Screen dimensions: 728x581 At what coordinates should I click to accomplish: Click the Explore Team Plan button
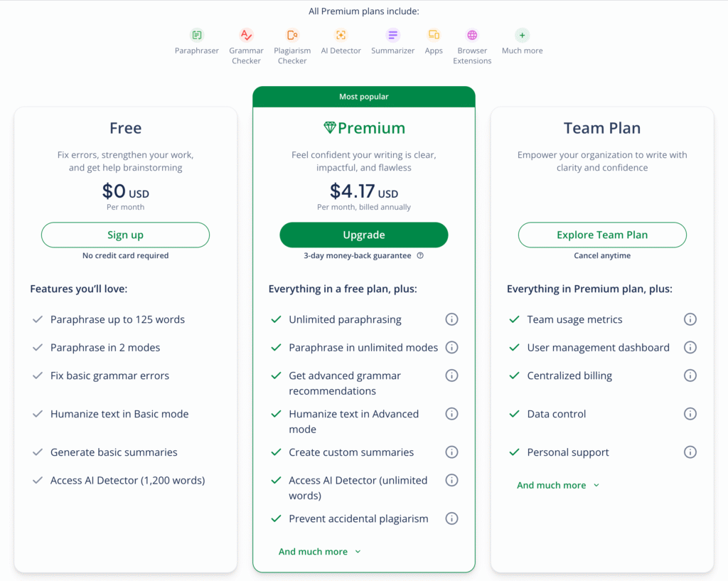602,235
